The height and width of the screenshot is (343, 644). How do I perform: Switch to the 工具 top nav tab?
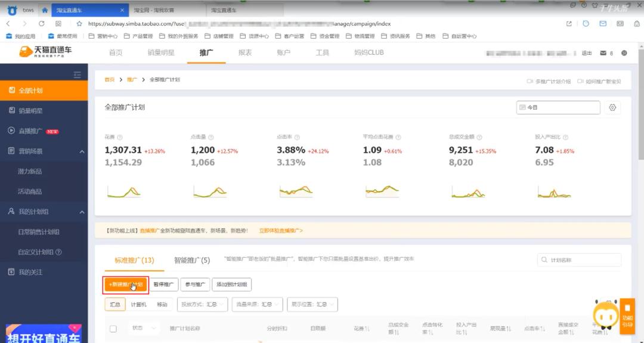(x=322, y=52)
